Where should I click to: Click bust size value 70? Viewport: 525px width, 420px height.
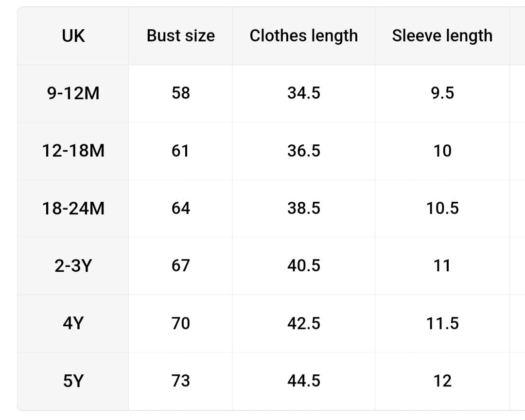click(x=180, y=323)
